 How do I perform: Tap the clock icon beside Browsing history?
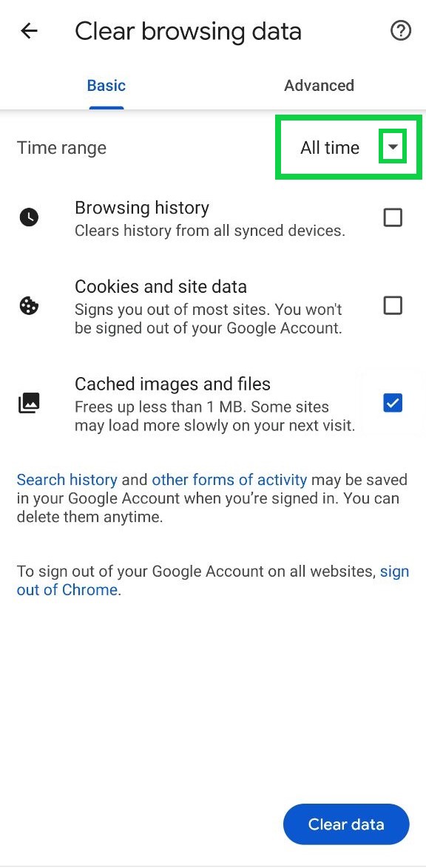[x=29, y=217]
